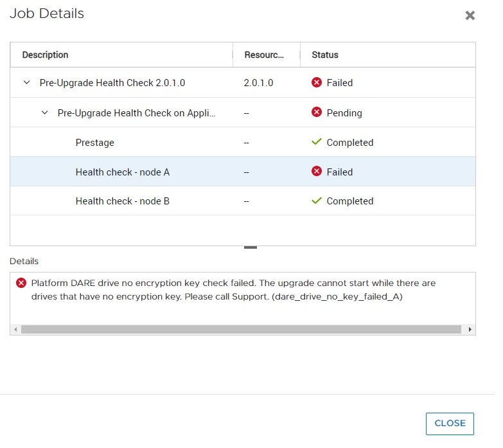Viewport: 503px width, 448px height.
Task: Select the Health check - node A row
Action: click(123, 172)
